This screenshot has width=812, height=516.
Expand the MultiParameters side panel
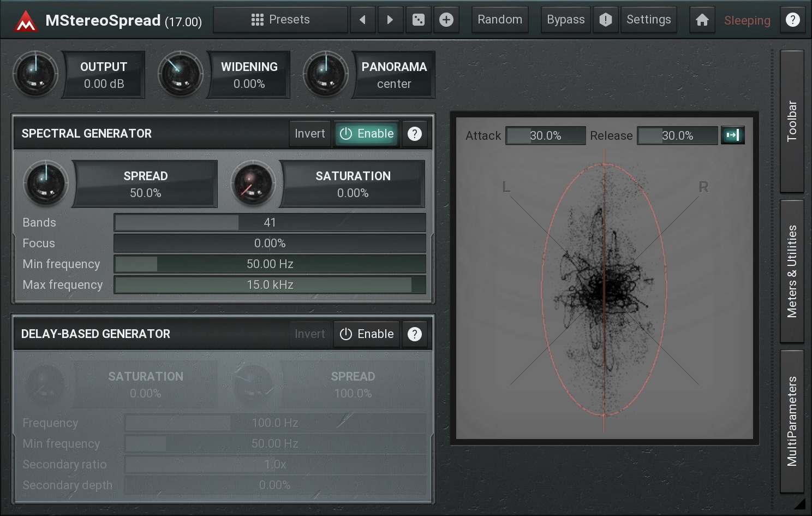792,421
